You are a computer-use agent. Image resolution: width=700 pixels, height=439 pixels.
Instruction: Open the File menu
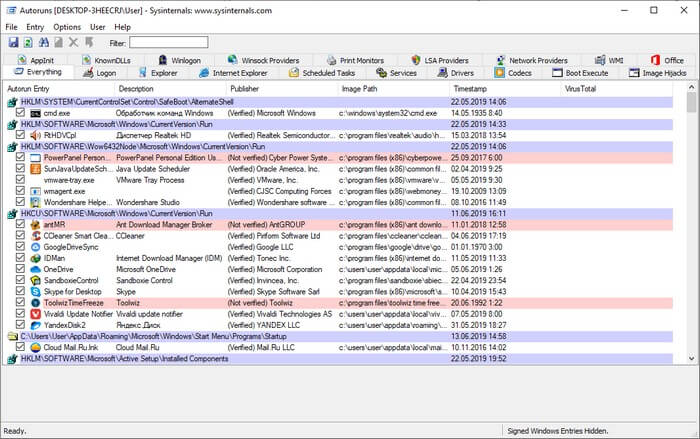pyautogui.click(x=11, y=27)
